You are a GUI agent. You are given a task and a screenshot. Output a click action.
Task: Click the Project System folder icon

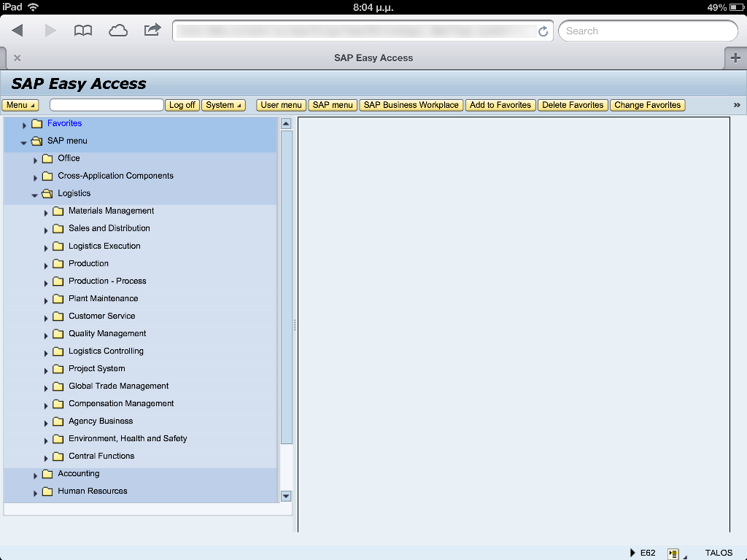coord(58,368)
